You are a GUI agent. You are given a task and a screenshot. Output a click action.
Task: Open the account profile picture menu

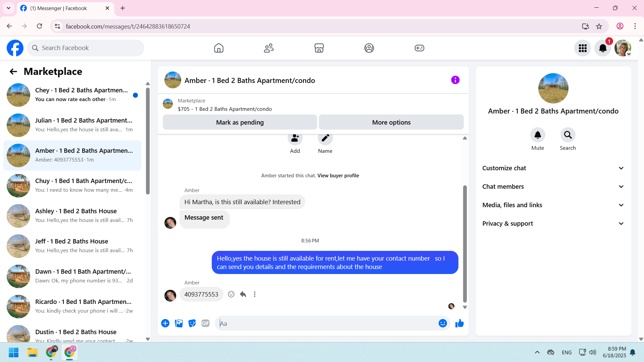(x=623, y=48)
